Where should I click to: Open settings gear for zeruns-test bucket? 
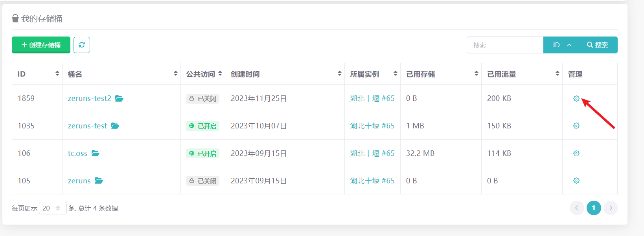coord(576,126)
